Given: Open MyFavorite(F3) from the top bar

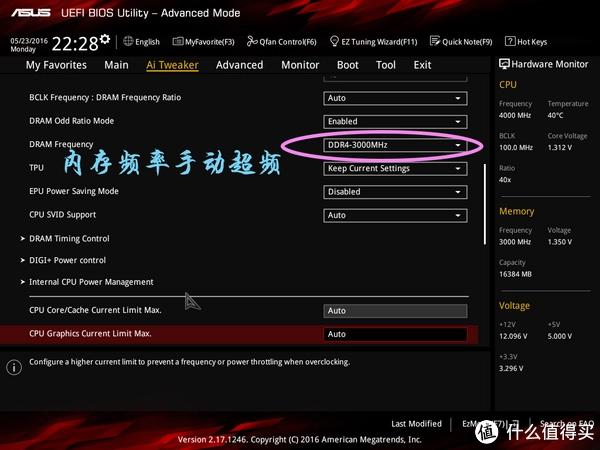Looking at the screenshot, I should coord(165,42).
